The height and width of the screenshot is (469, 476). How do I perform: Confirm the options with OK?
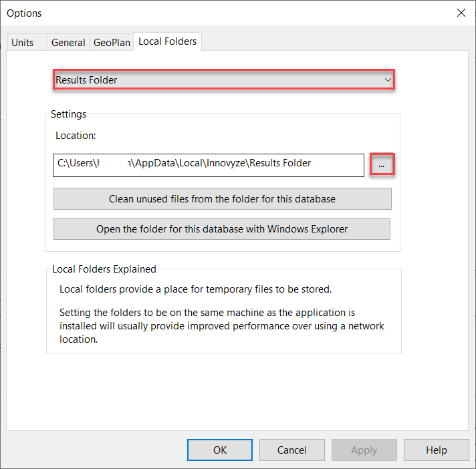pos(220,450)
